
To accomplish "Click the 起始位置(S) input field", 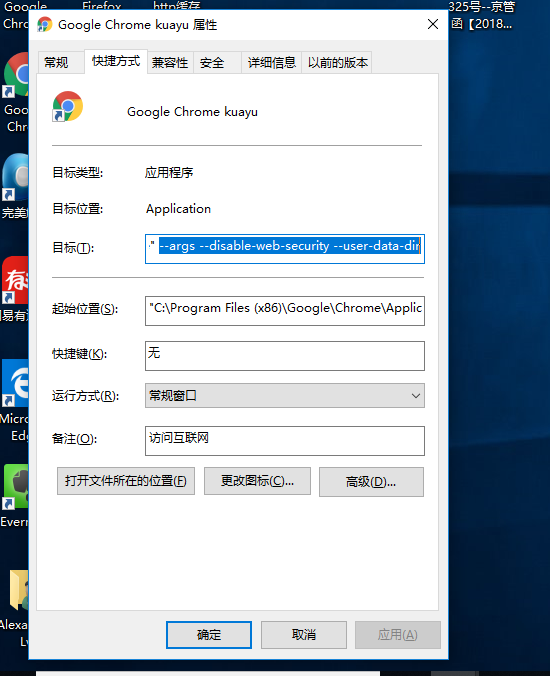I will point(285,310).
